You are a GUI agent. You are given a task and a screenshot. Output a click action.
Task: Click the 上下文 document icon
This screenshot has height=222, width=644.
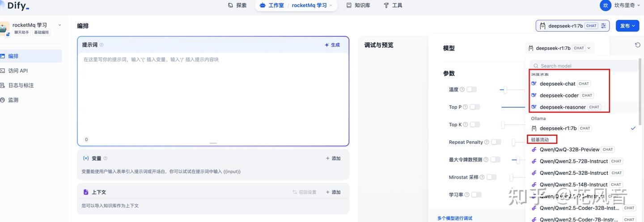86,192
